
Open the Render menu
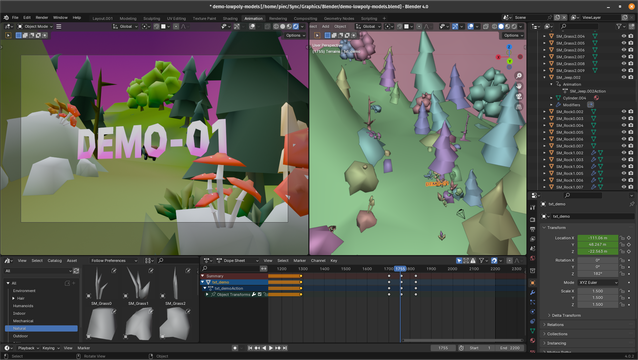coord(42,17)
